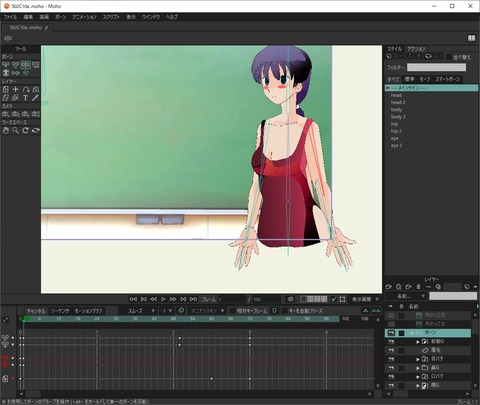
Task: Select the Insert Text T tool
Action: 25,98
